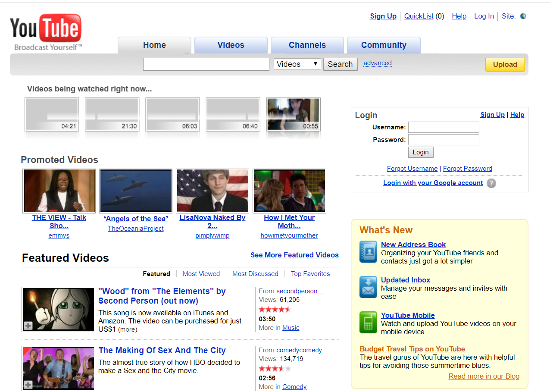Click the YouTube logo

pos(46,32)
